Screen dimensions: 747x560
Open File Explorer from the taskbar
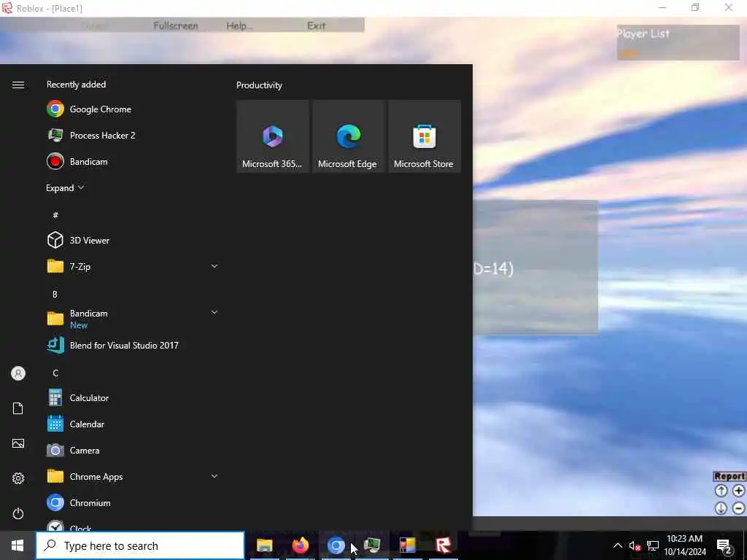[264, 545]
